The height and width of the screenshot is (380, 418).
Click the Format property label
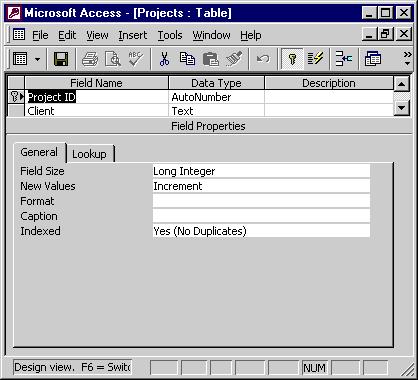[37, 201]
